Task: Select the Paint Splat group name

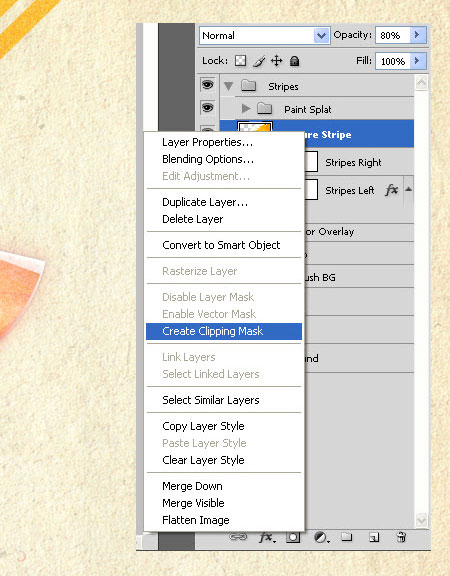Action: click(x=307, y=109)
